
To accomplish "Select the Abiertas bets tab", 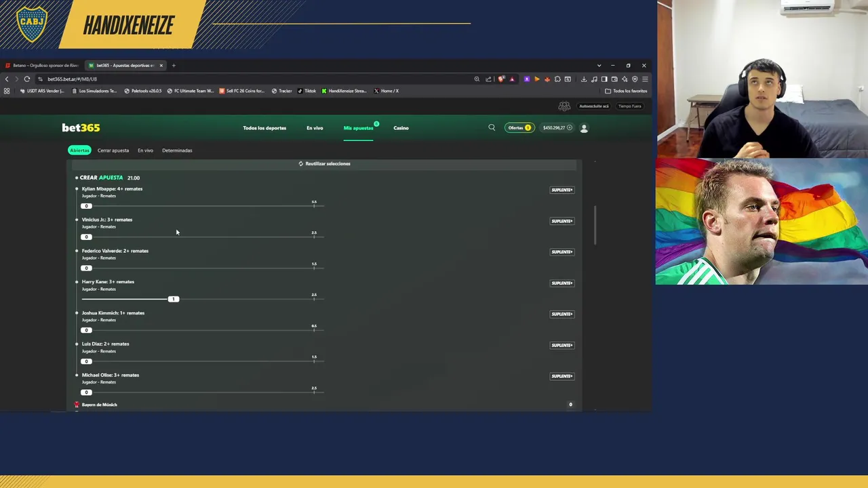I will click(79, 150).
